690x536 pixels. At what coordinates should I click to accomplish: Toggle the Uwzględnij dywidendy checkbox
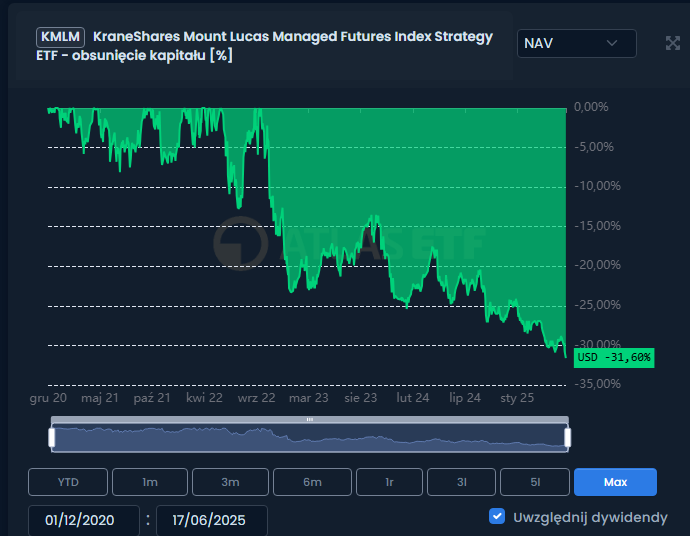coord(497,517)
